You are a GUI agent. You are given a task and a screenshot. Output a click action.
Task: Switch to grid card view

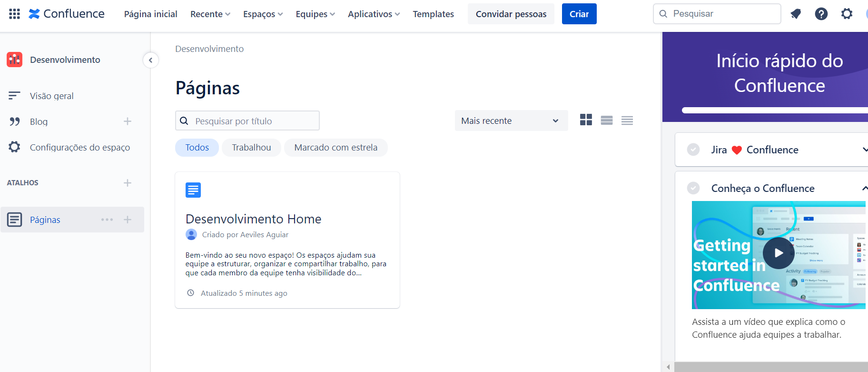tap(586, 120)
